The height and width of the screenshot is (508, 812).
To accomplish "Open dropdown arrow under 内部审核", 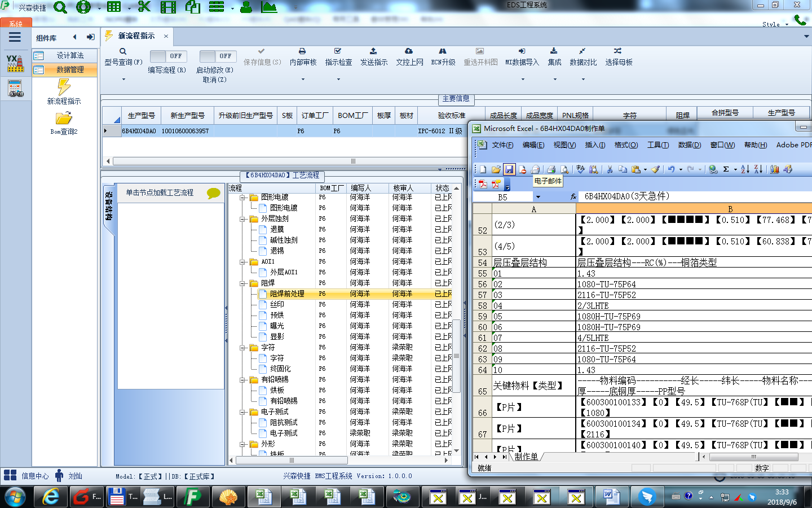I will (x=303, y=79).
